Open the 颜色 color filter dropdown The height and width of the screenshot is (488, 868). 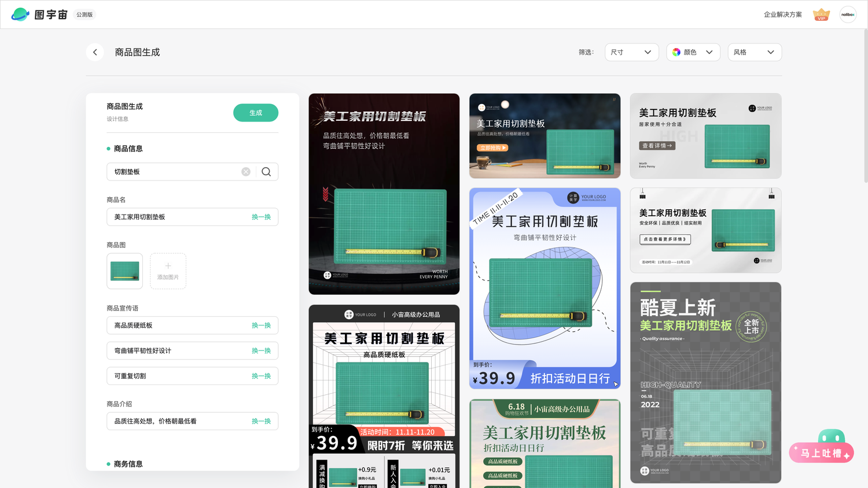(693, 52)
